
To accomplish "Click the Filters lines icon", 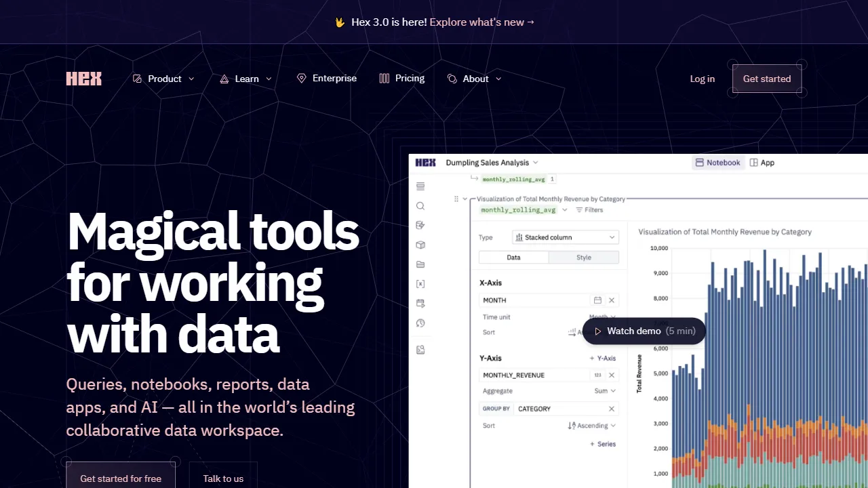I will 579,210.
